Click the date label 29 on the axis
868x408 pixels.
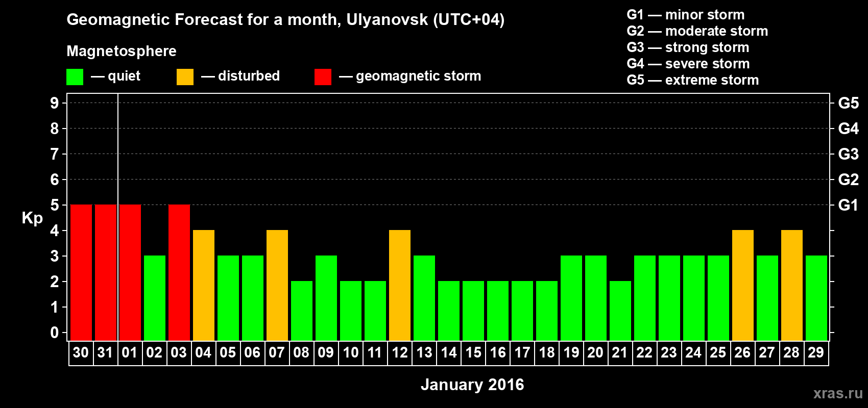point(816,352)
